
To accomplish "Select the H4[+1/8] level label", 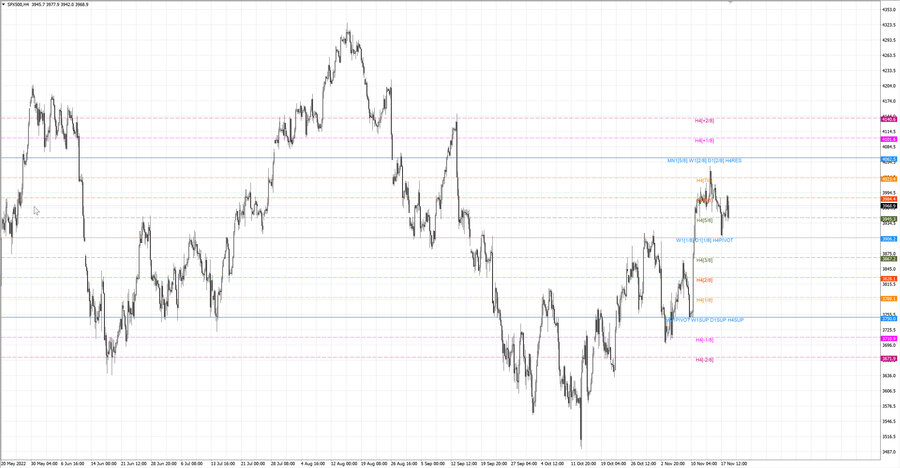I will 704,141.
